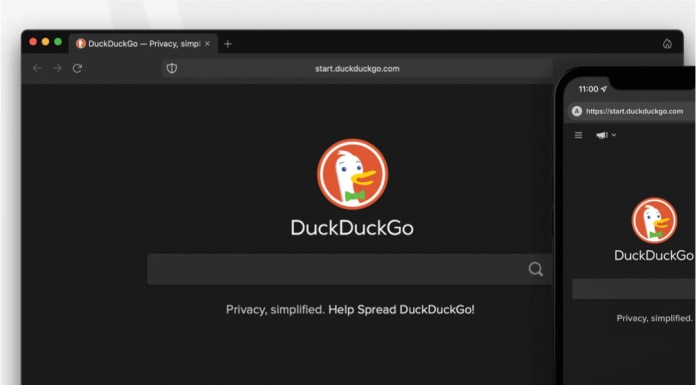Image resolution: width=696 pixels, height=385 pixels.
Task: Click the megaphone icon on phone
Action: pyautogui.click(x=601, y=135)
